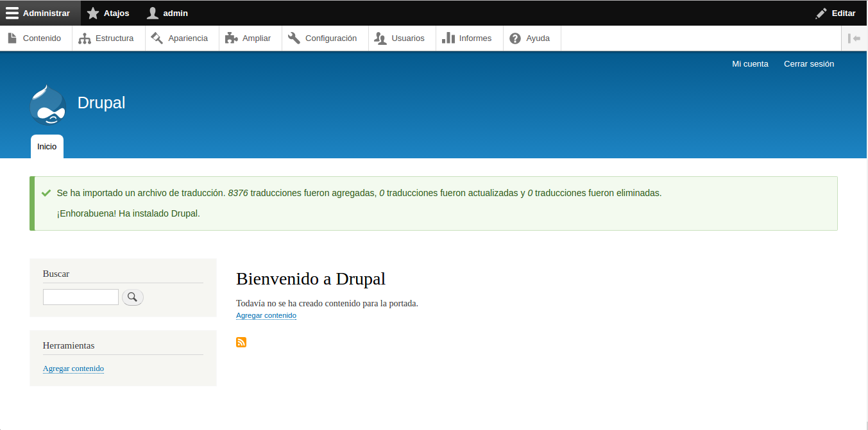Click the Drupal drop logo
This screenshot has width=868, height=430.
click(x=48, y=104)
